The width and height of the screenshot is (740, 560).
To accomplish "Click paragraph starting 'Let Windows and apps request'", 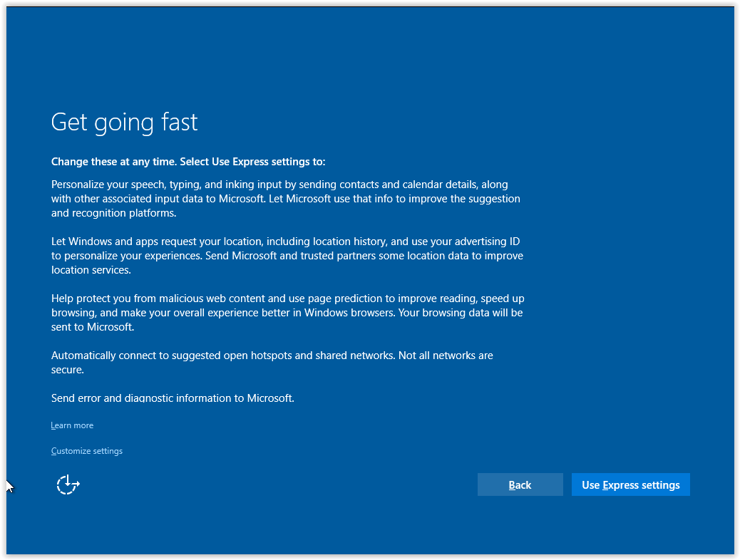I will pyautogui.click(x=287, y=256).
